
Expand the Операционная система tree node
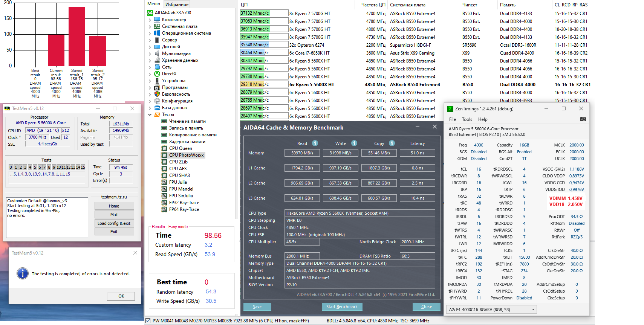[x=150, y=33]
